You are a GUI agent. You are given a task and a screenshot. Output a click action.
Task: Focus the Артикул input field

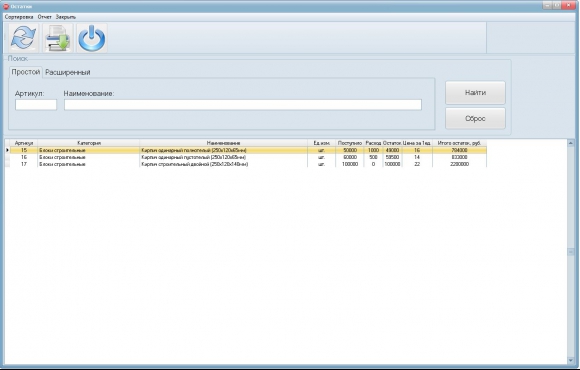point(36,105)
